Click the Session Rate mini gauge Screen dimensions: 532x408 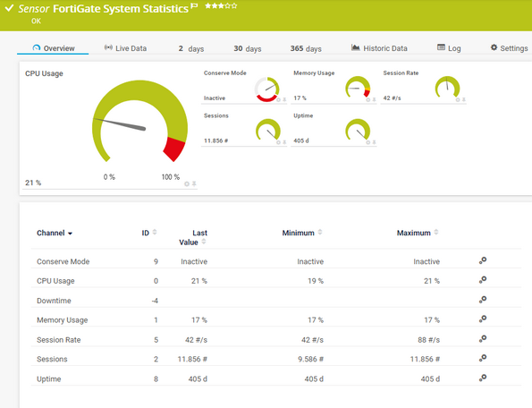(447, 87)
